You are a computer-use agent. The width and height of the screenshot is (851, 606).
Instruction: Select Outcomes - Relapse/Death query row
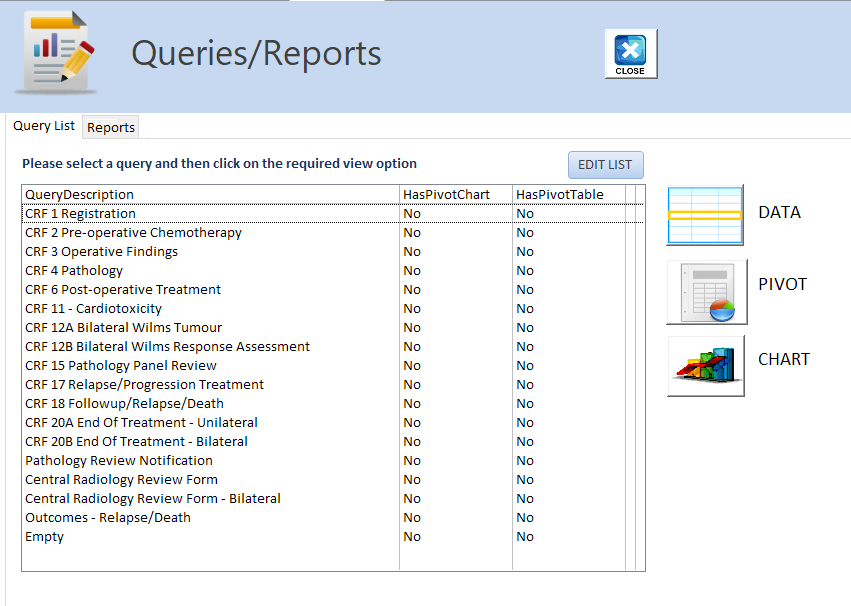pyautogui.click(x=108, y=518)
